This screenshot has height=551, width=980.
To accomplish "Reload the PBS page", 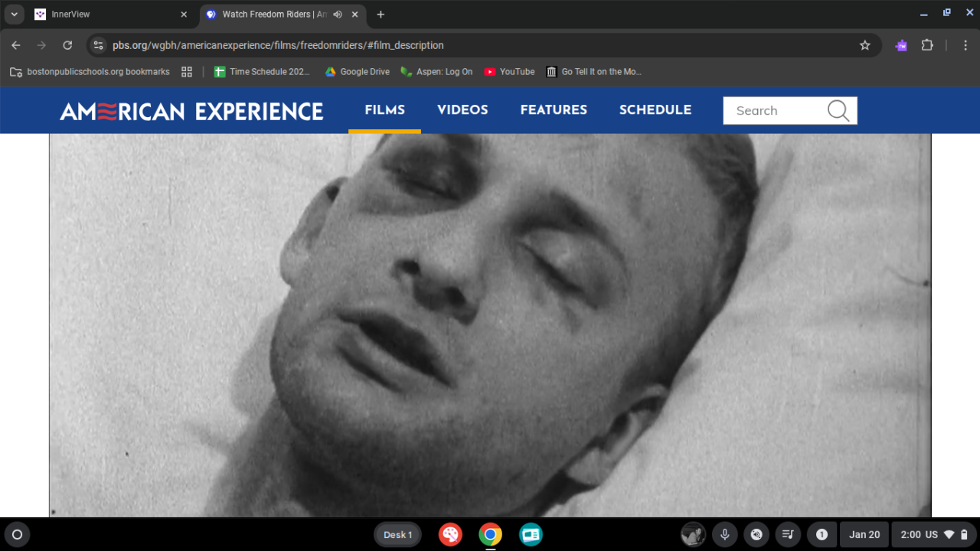I will (x=67, y=45).
